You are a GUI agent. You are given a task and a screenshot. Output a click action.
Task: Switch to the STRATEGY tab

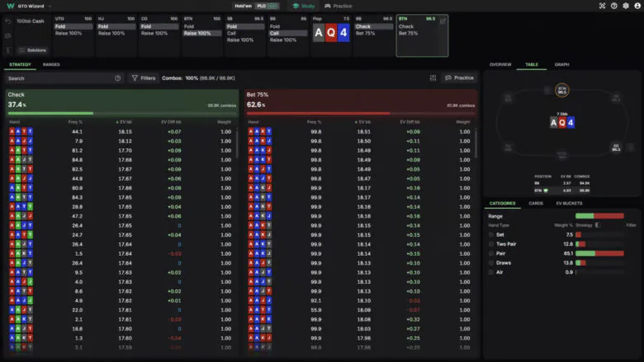[20, 64]
